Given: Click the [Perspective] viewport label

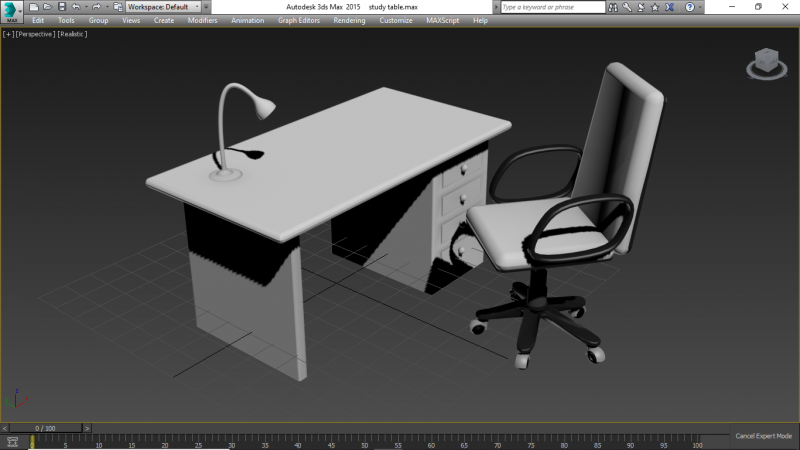Looking at the screenshot, I should 35,34.
